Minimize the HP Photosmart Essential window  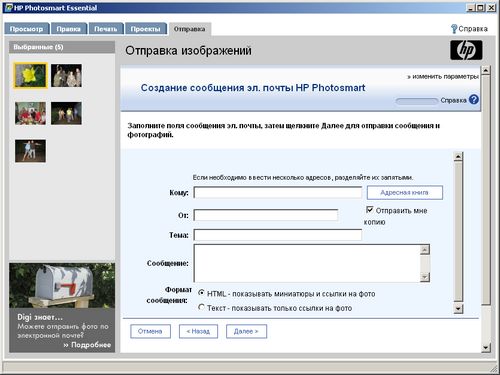coord(470,8)
